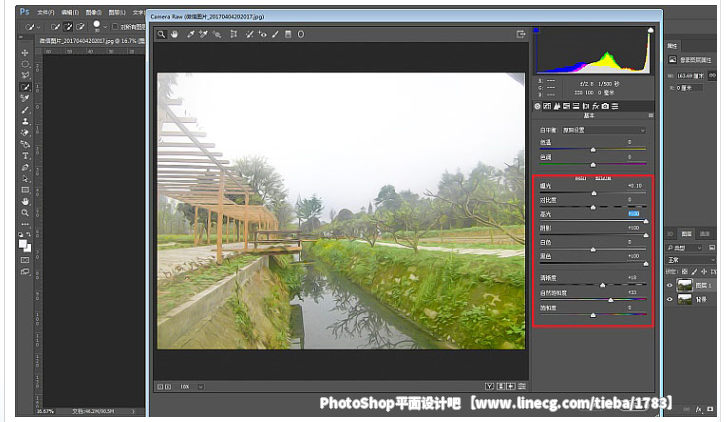Select the Color Sampler tool in Camera Raw

click(203, 34)
